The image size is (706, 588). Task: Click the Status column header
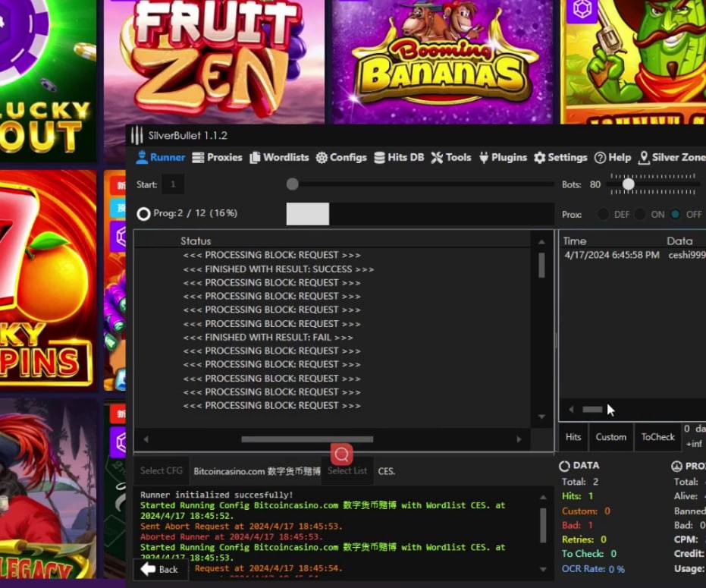[196, 241]
